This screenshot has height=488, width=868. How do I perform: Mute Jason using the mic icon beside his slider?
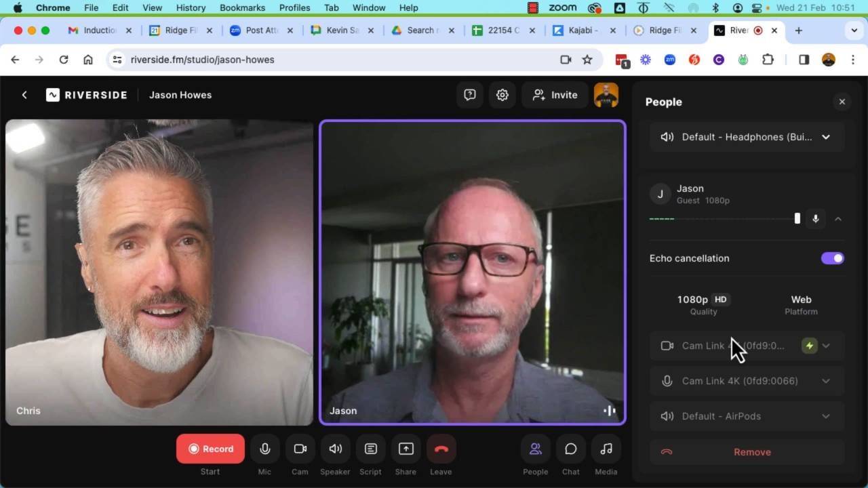[816, 218]
